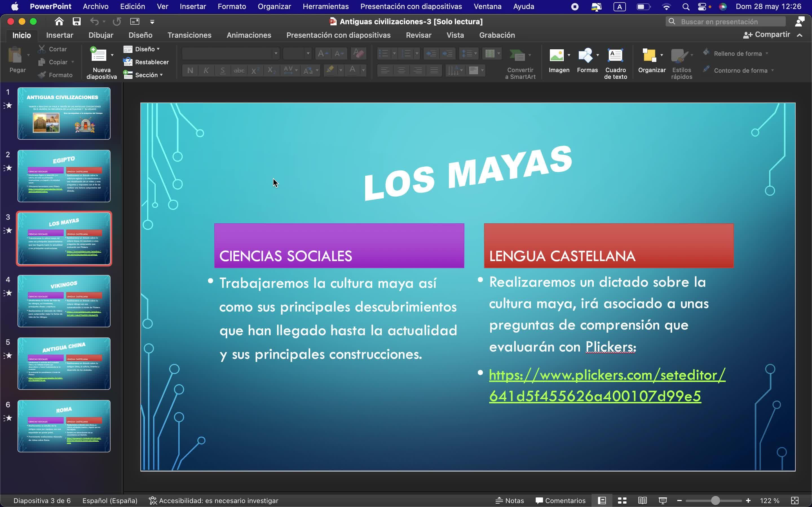Switch to slide sorter view icon

pyautogui.click(x=622, y=501)
